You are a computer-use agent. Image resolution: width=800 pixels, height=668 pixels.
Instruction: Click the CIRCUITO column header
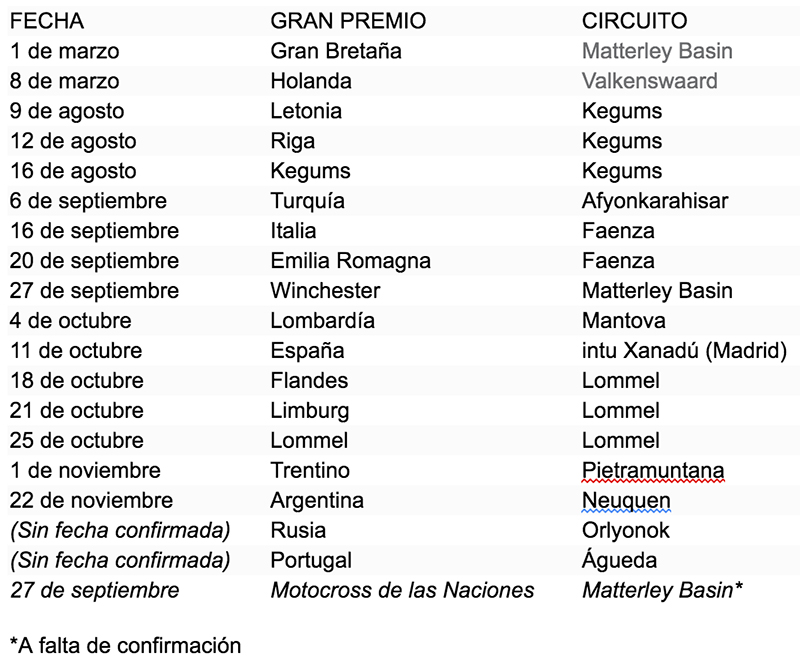click(634, 21)
